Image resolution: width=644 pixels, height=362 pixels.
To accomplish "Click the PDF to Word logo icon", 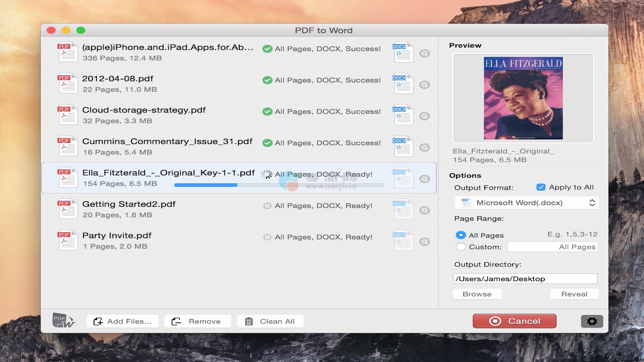I will click(63, 320).
